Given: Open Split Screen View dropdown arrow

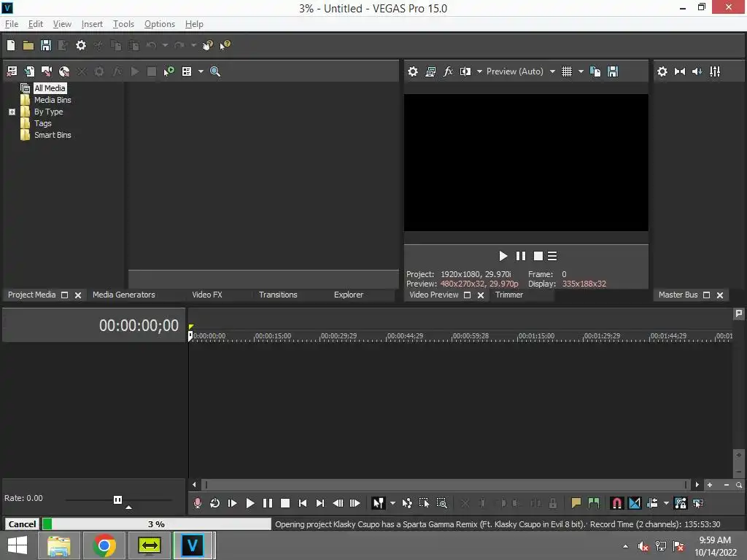Looking at the screenshot, I should (x=479, y=71).
